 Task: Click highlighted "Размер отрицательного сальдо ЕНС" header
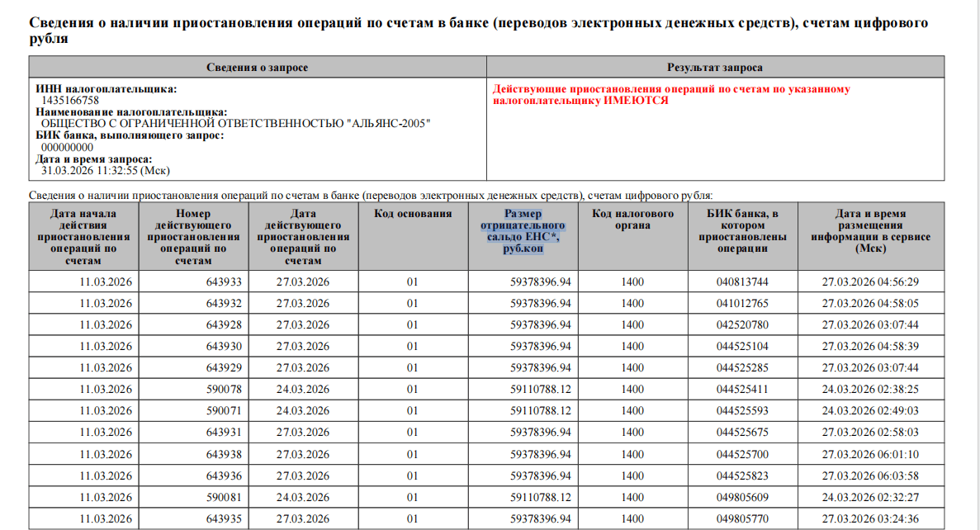tap(522, 231)
